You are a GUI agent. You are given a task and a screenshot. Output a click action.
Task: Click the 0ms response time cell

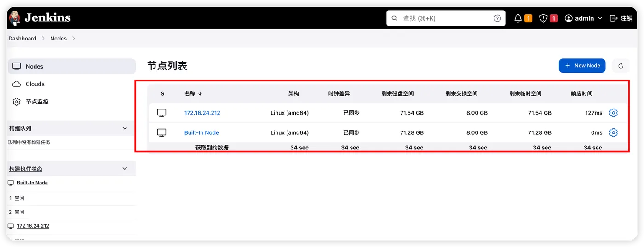click(x=597, y=133)
